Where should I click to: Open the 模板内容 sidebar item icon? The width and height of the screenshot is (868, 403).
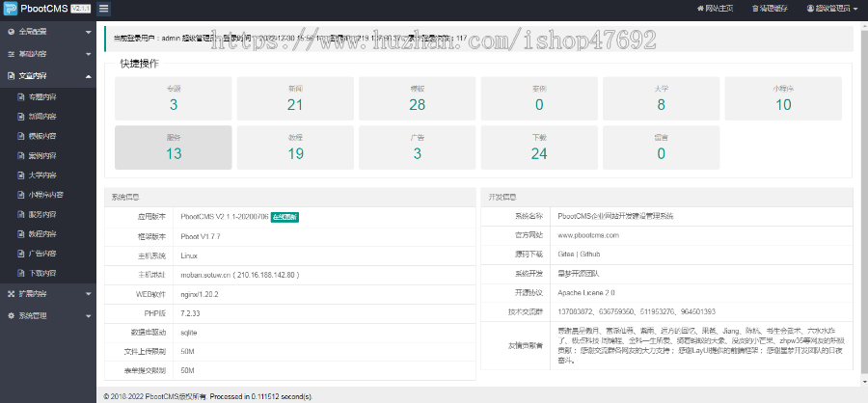[21, 136]
